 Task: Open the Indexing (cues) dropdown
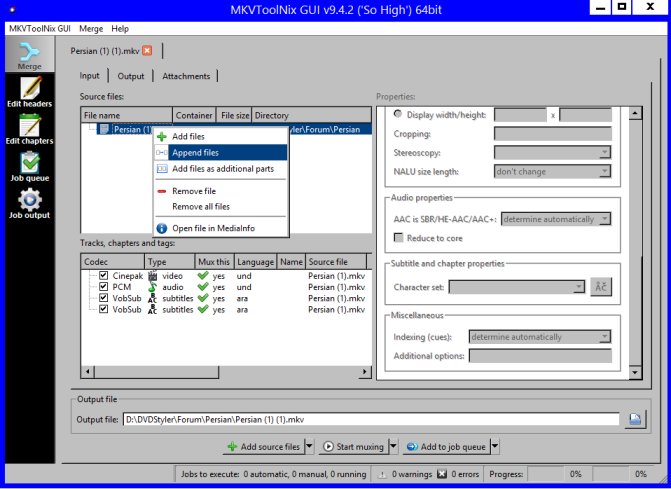click(x=540, y=337)
